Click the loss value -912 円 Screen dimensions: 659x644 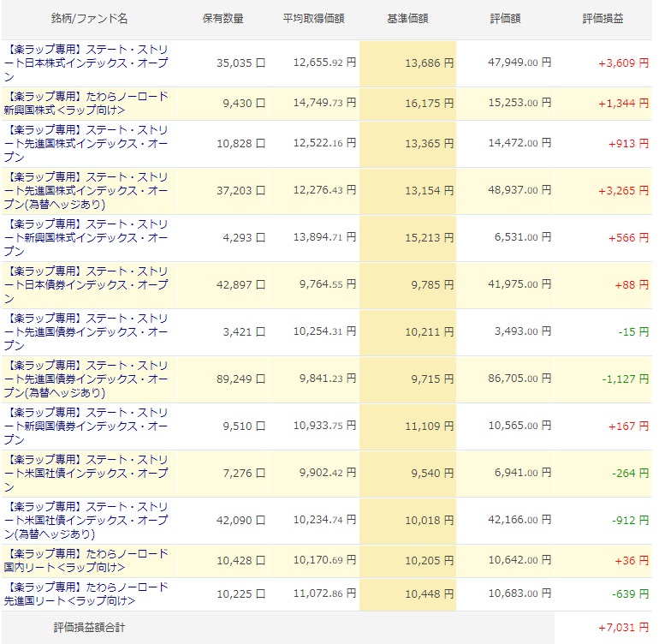[x=631, y=522]
